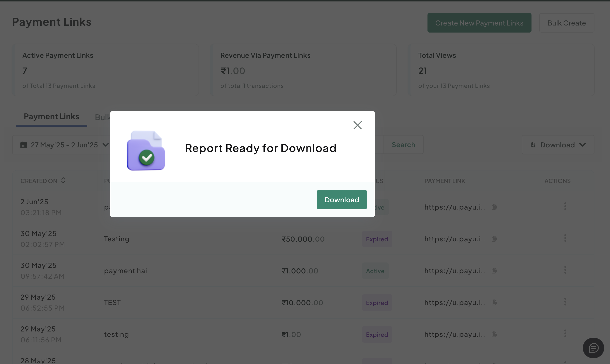Screen dimensions: 610x364
Task: Click the Expired badge in TEST row
Action: (x=377, y=303)
